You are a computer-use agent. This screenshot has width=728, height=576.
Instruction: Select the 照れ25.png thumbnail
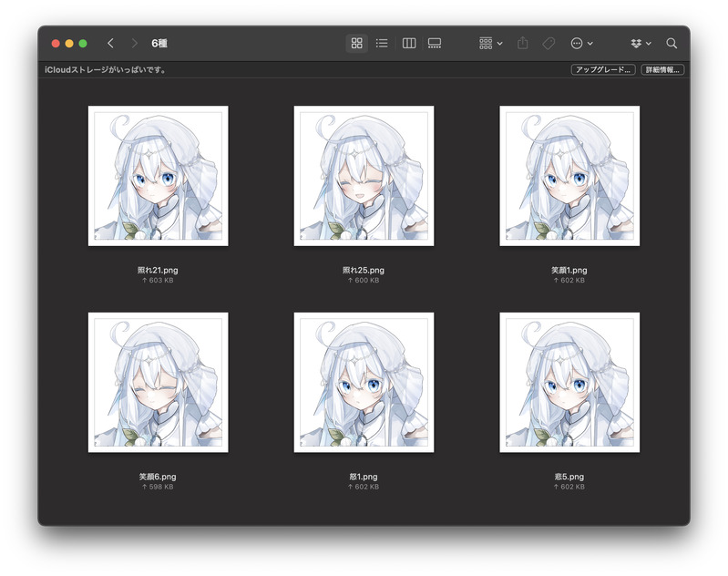(x=364, y=176)
